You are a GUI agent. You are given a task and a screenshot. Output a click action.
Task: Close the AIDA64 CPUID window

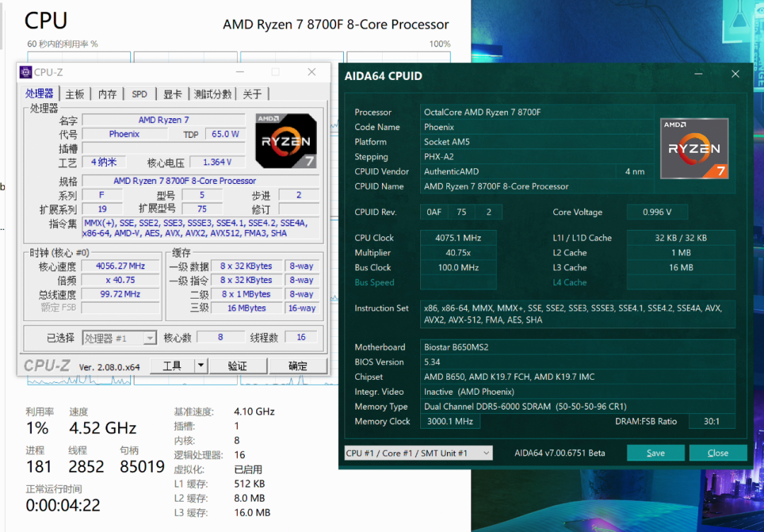coord(735,74)
